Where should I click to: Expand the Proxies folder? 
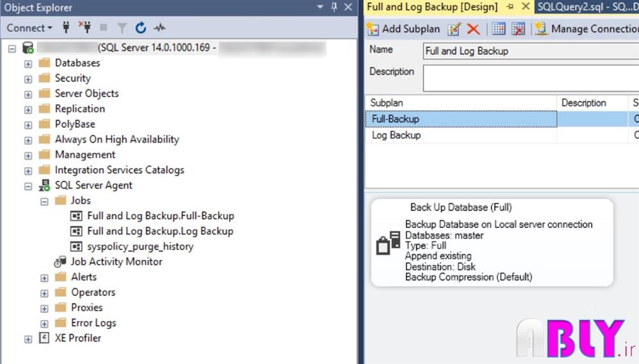[x=45, y=308]
